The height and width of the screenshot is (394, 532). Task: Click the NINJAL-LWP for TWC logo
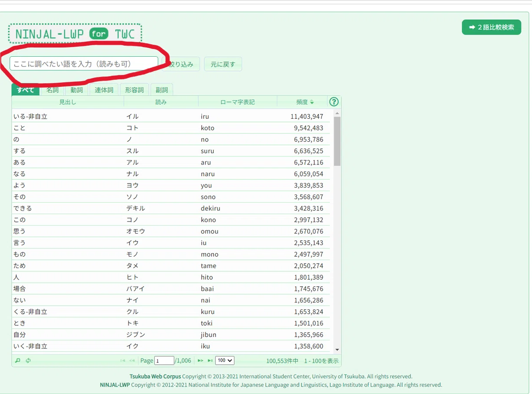[75, 34]
